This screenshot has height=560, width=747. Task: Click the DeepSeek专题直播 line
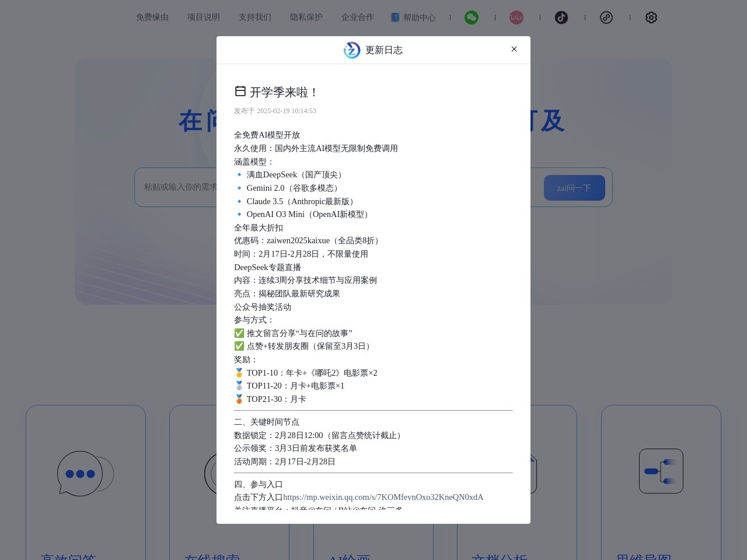click(268, 267)
